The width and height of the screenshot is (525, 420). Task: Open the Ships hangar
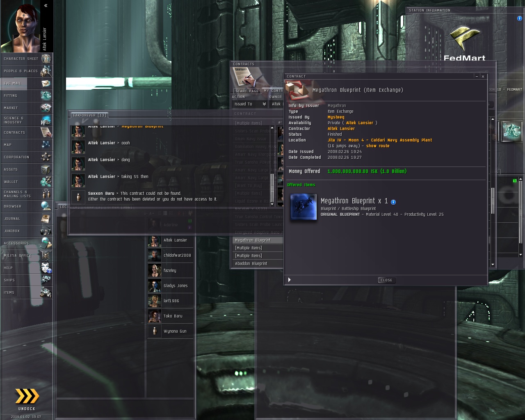pos(27,280)
